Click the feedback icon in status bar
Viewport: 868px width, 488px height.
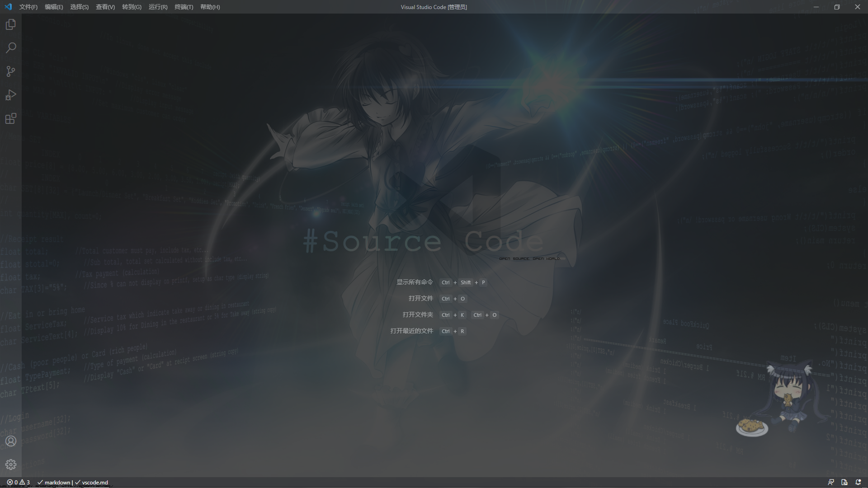831,482
